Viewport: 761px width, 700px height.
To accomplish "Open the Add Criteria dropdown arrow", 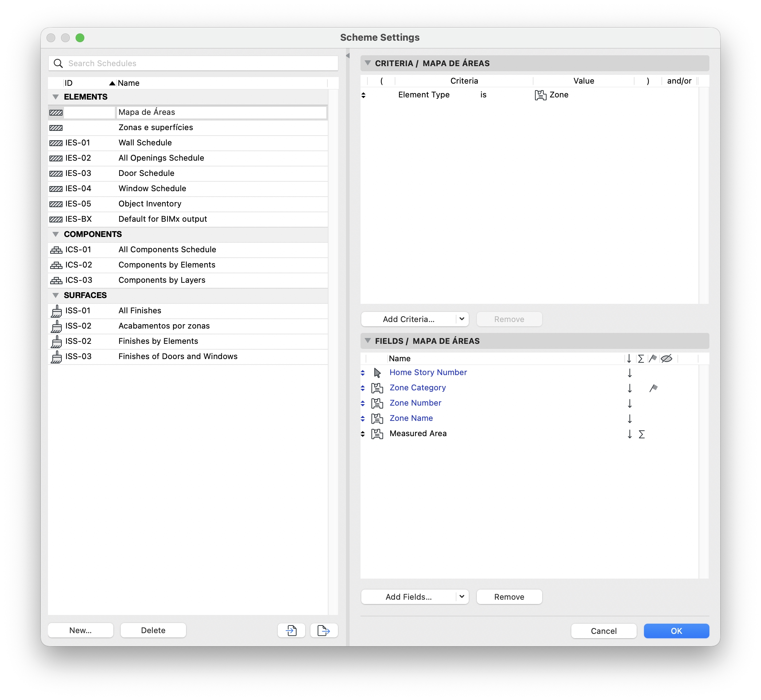I will click(462, 319).
